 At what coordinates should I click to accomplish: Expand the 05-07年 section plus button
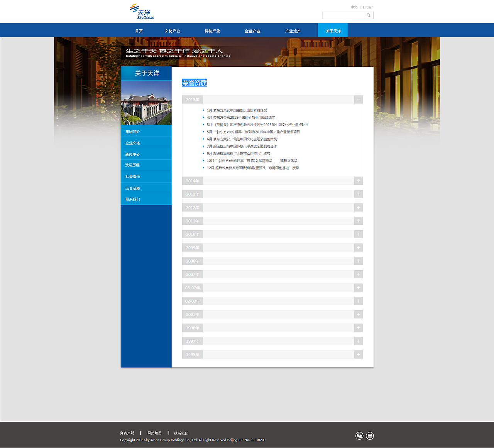[359, 288]
